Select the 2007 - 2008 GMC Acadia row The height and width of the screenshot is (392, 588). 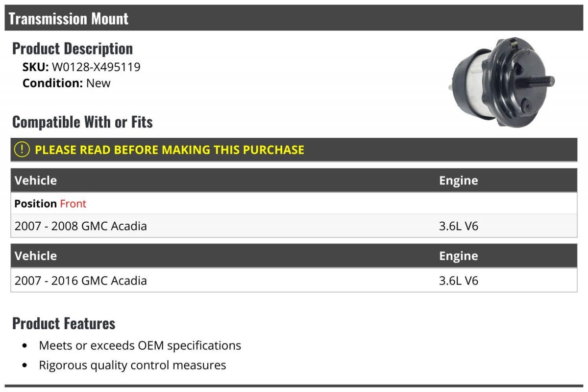[x=294, y=226]
